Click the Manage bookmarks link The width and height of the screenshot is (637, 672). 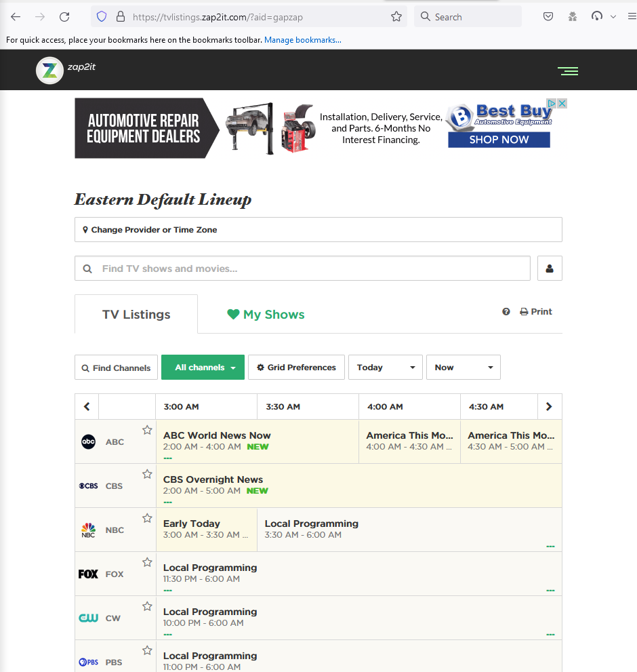tap(302, 40)
